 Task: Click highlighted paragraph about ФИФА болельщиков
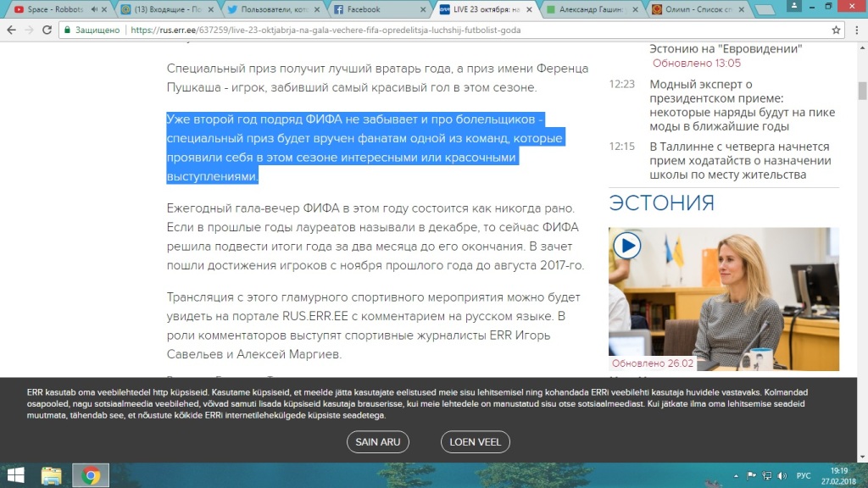coord(365,147)
